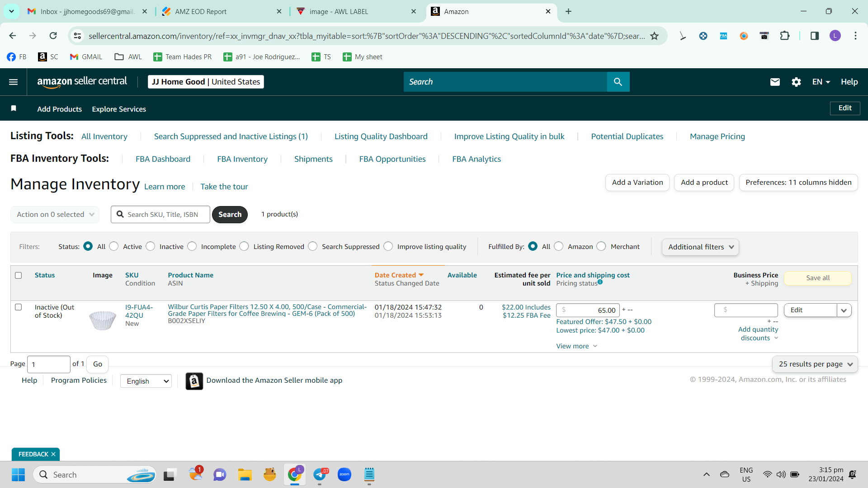Open the My sheet bookmark

click(363, 56)
